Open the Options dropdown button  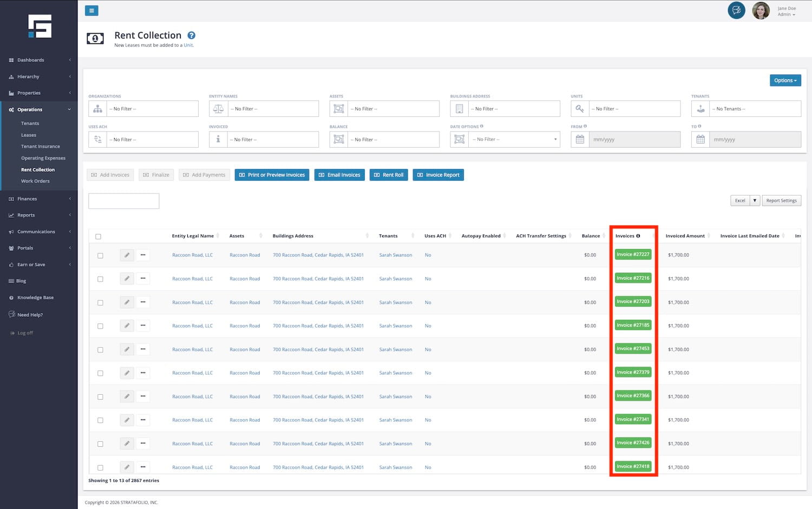click(785, 81)
